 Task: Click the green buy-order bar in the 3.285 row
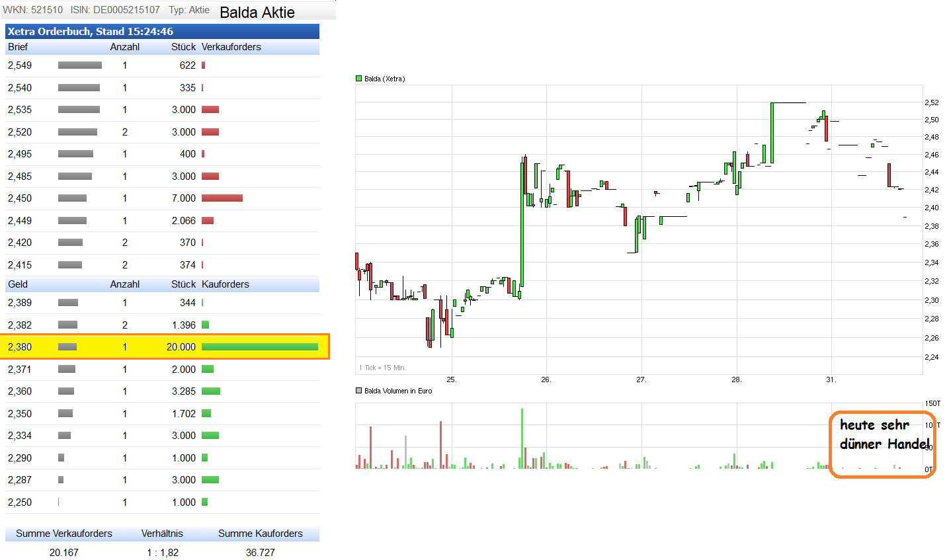(x=211, y=391)
